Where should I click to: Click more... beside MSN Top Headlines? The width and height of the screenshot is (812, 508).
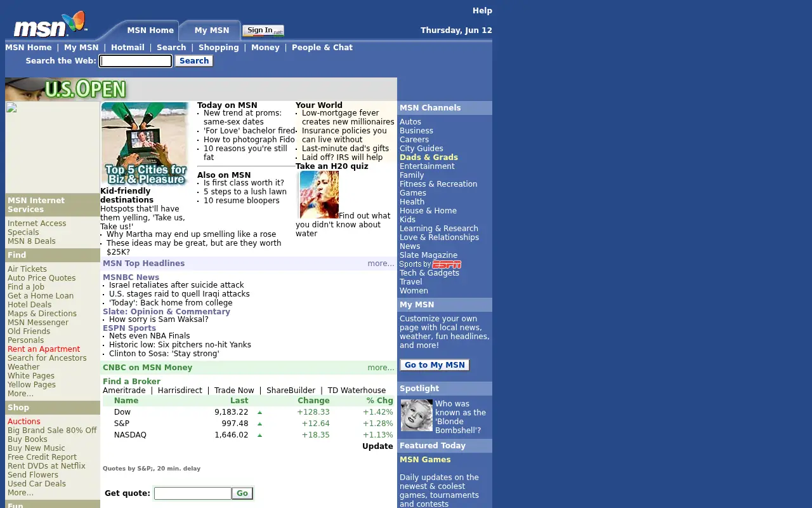coord(381,264)
